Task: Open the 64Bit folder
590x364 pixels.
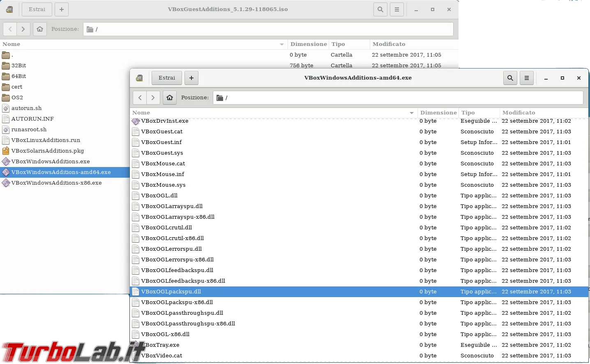Action: tap(18, 76)
